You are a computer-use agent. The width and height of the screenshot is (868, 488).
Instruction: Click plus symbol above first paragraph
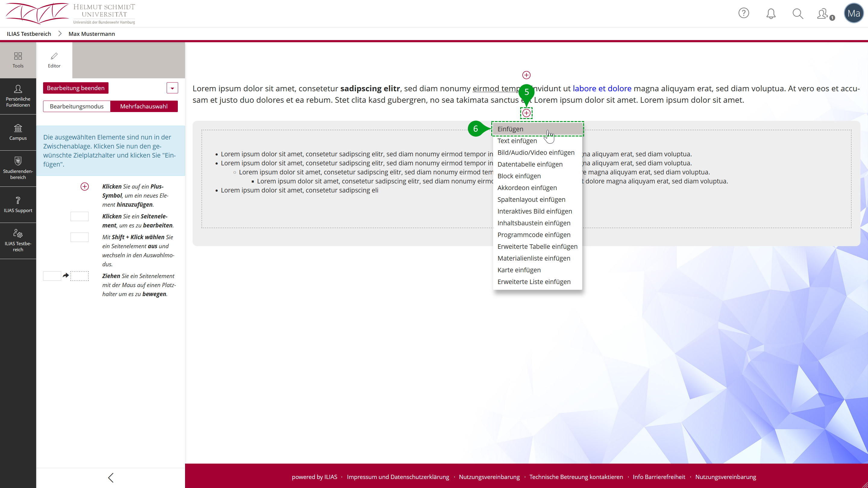tap(526, 75)
